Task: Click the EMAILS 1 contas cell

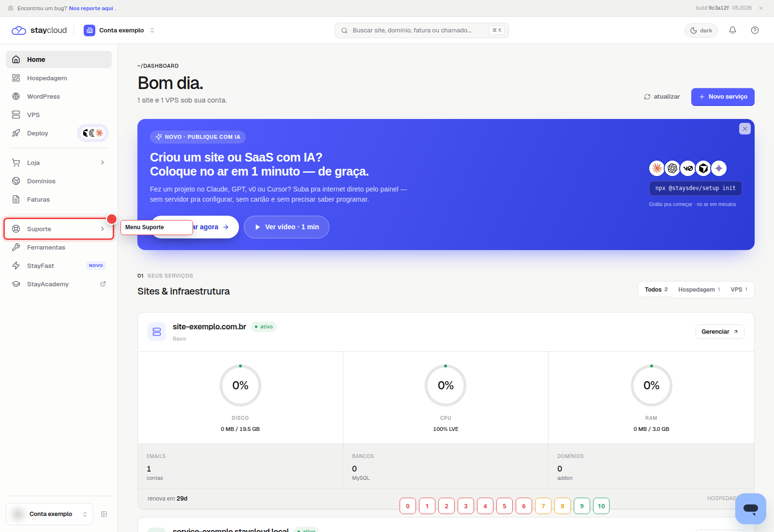Action: [x=240, y=466]
